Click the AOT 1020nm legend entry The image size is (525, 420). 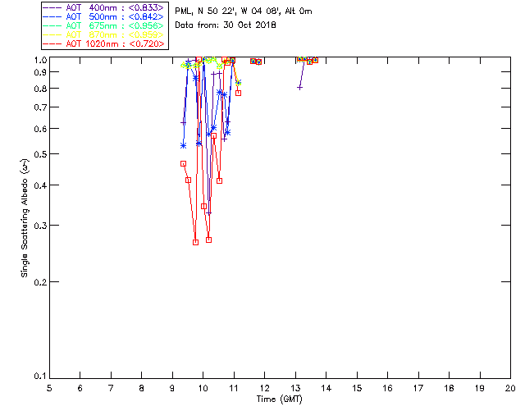tap(103, 43)
